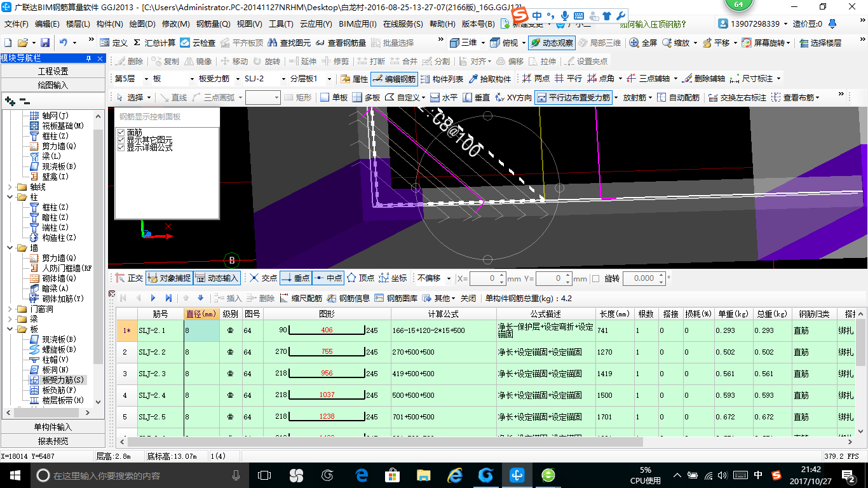Select 垂直 vertical rebar direction
This screenshot has height=488, width=868.
click(x=477, y=97)
